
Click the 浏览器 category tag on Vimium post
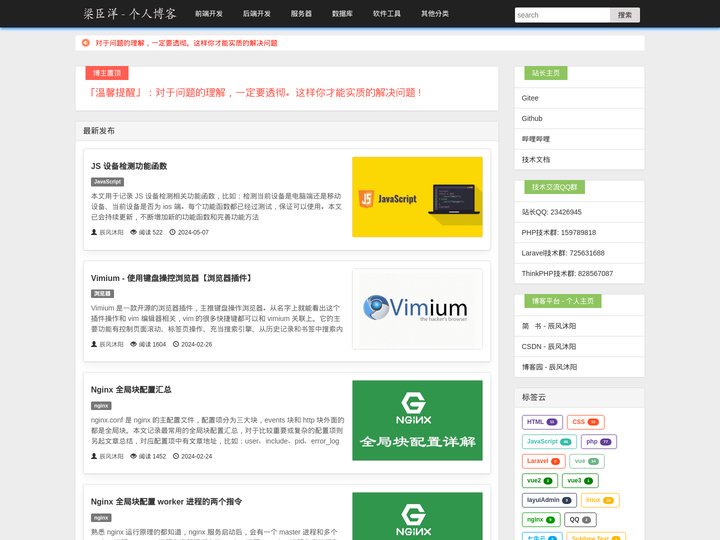[102, 293]
